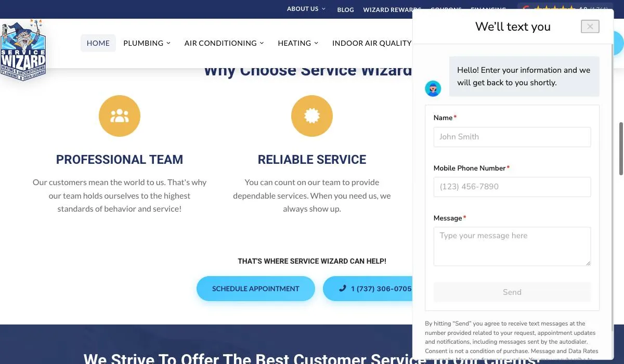Click the Why Choose Service Wizard heading

coord(307,71)
